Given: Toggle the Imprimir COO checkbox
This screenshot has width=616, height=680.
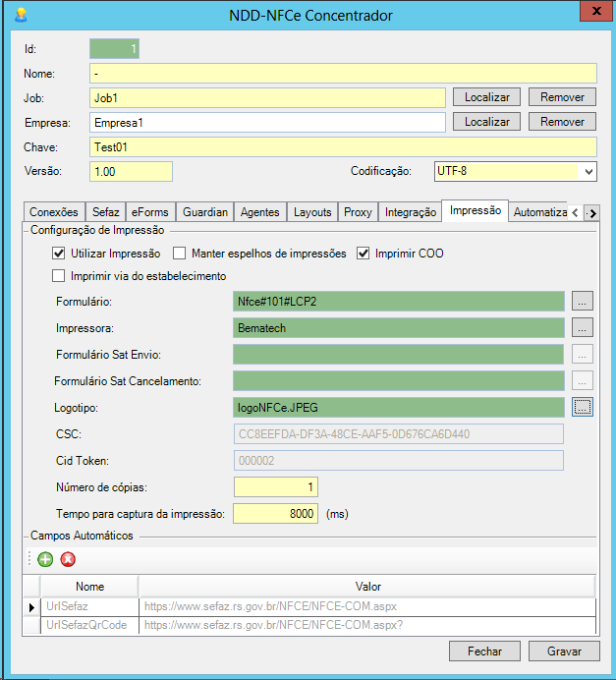Looking at the screenshot, I should pos(364,254).
